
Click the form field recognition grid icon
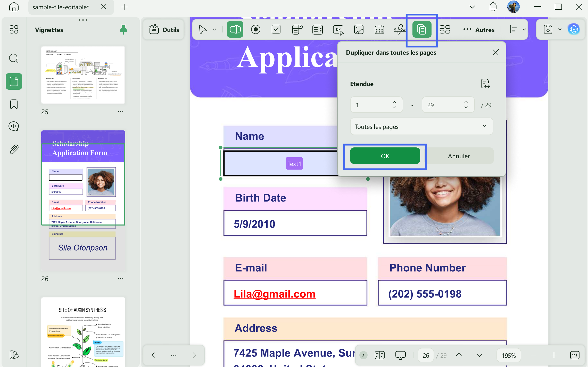[x=445, y=29]
